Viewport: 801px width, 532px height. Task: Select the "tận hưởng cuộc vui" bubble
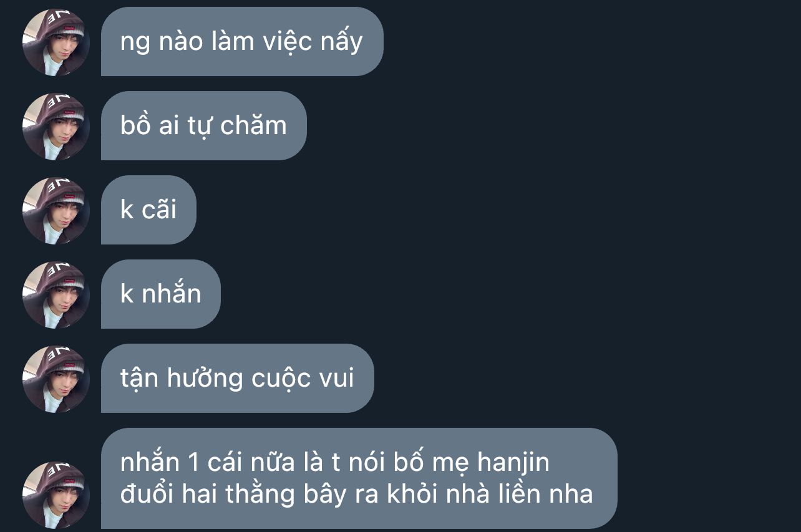coord(238,379)
